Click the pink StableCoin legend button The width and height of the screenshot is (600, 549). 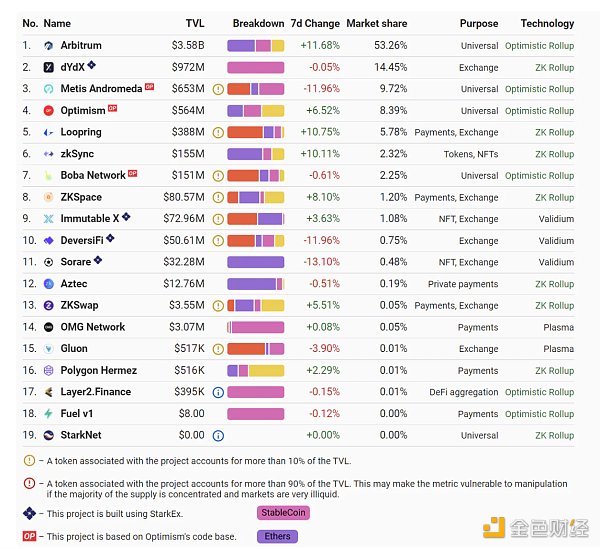pos(283,513)
